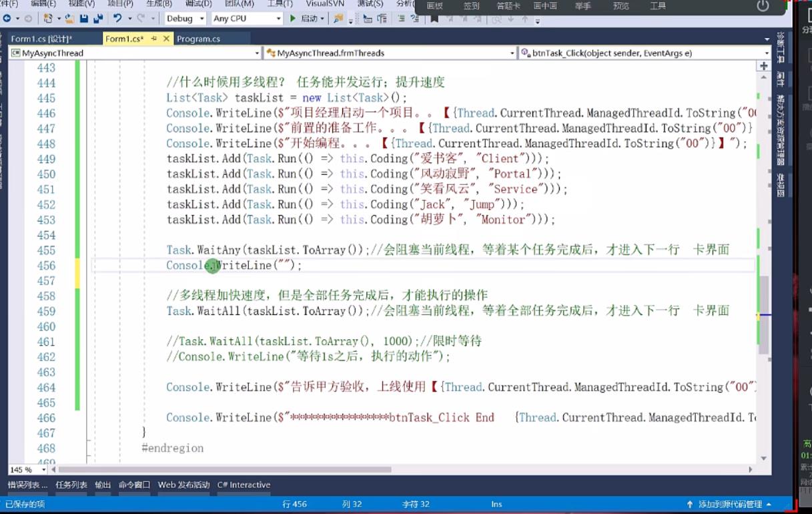Click 画板 in the overlay bar
The image size is (812, 514).
434,6
